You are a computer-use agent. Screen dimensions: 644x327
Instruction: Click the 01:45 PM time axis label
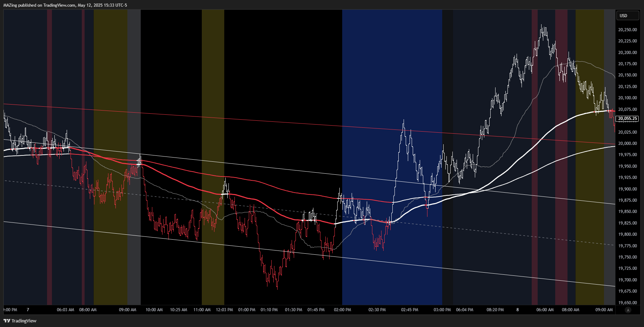316,310
